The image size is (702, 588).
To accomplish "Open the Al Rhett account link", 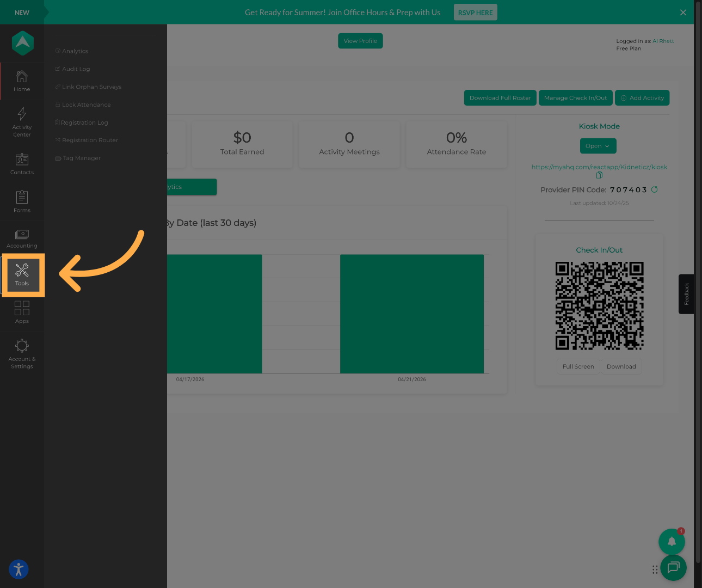I will pyautogui.click(x=663, y=41).
